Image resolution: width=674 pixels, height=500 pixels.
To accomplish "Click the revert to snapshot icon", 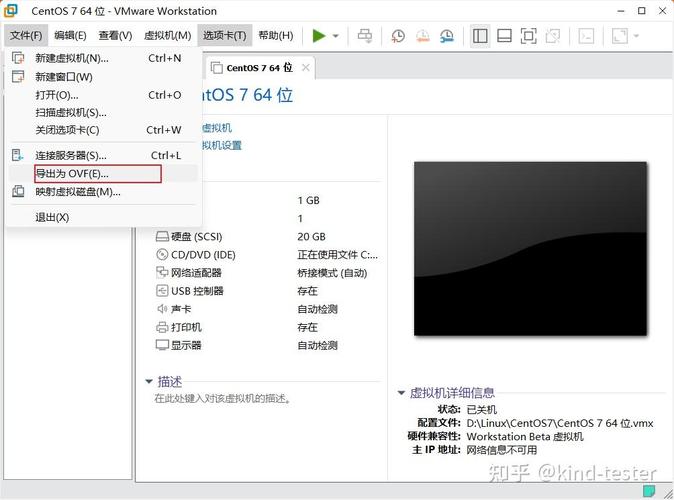I will 423,36.
